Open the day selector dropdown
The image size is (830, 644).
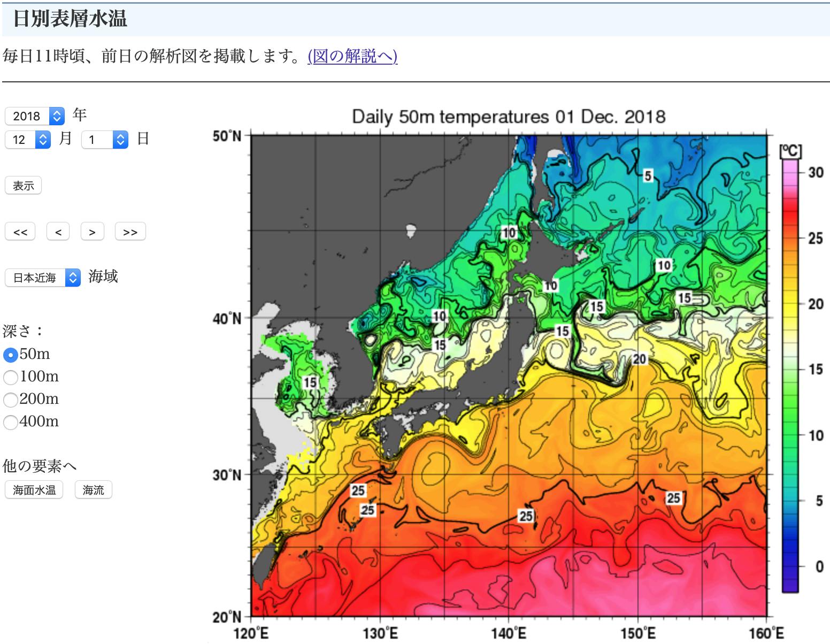click(x=105, y=140)
